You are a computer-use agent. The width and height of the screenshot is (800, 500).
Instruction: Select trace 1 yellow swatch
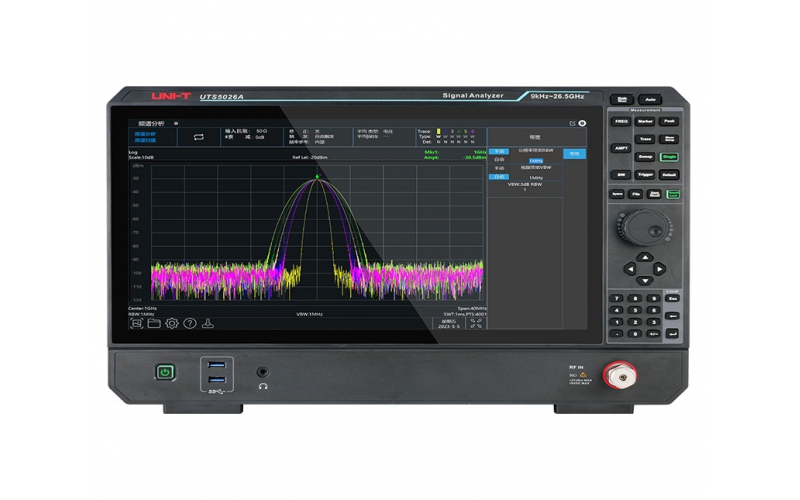point(438,132)
